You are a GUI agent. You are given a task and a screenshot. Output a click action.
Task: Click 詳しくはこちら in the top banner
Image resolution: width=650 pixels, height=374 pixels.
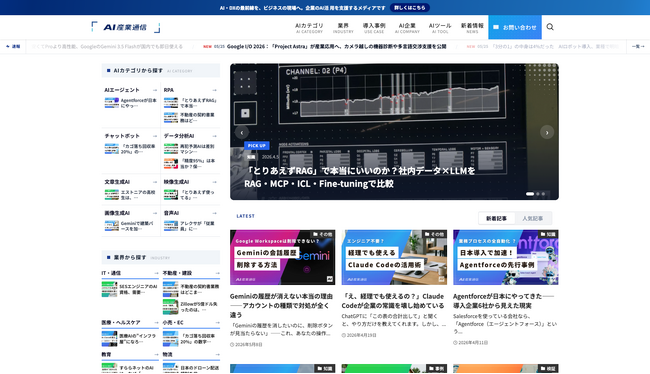tap(410, 7)
